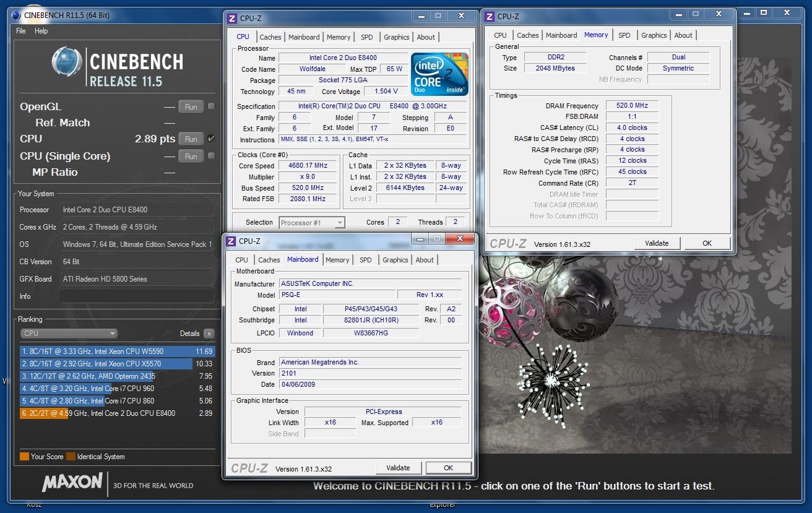
Task: Click the CAS# Latency 4.0 clocks value
Action: [x=632, y=128]
